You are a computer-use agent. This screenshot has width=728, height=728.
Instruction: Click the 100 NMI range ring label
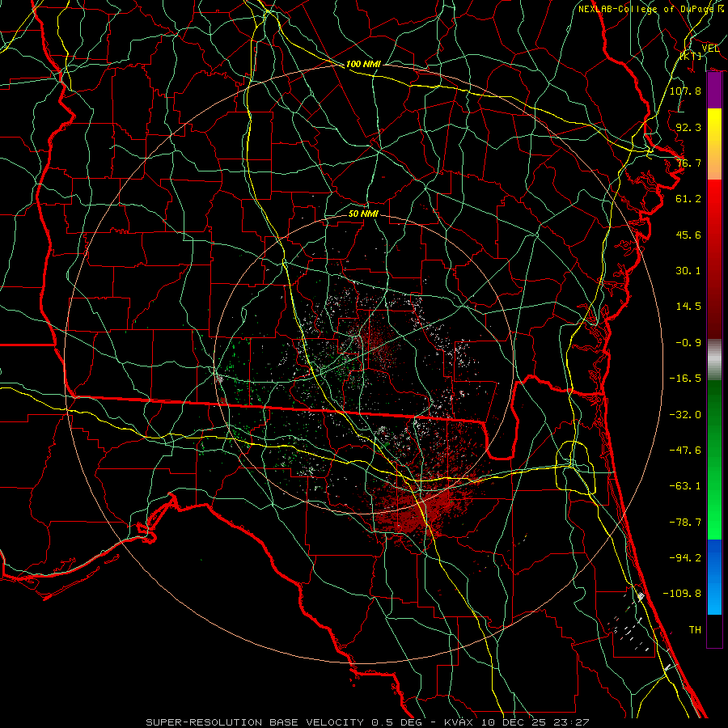(x=363, y=64)
